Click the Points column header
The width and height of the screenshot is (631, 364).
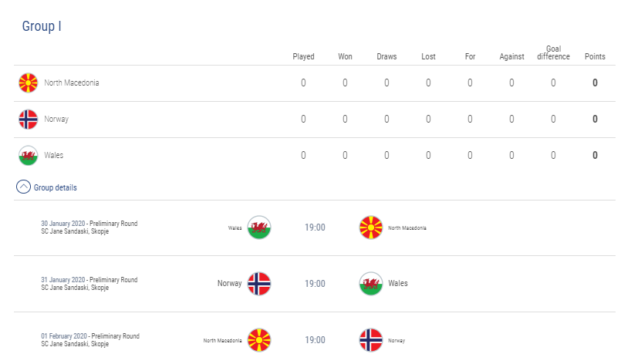coord(595,57)
